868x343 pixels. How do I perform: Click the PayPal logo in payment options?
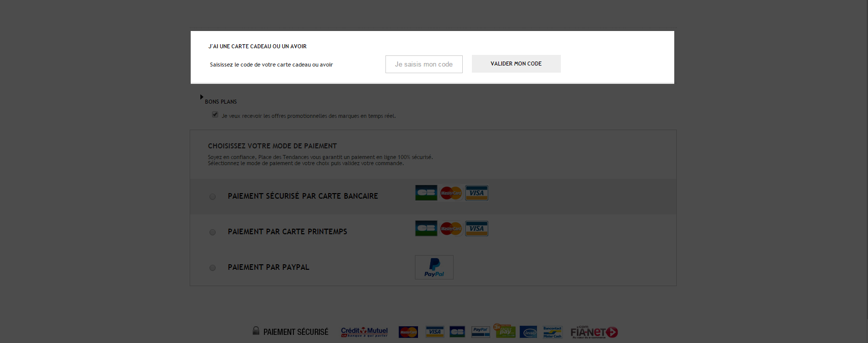(434, 267)
